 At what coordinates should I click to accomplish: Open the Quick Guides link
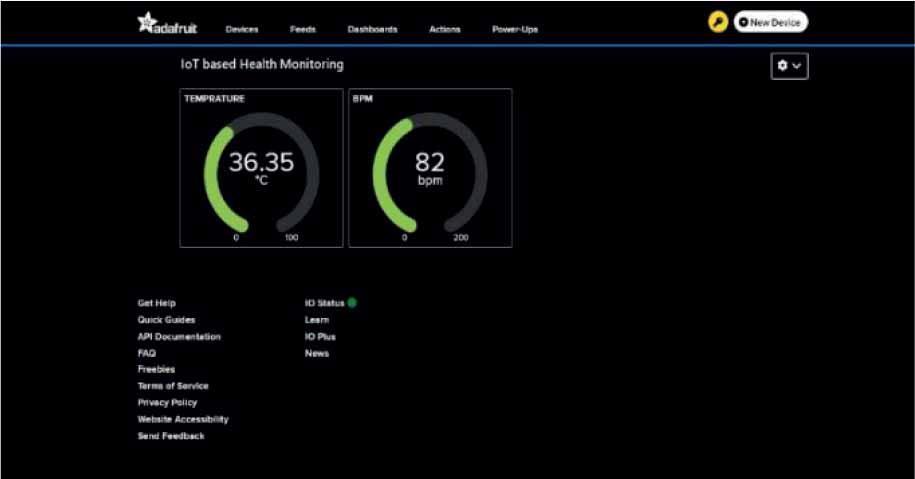[x=166, y=320]
